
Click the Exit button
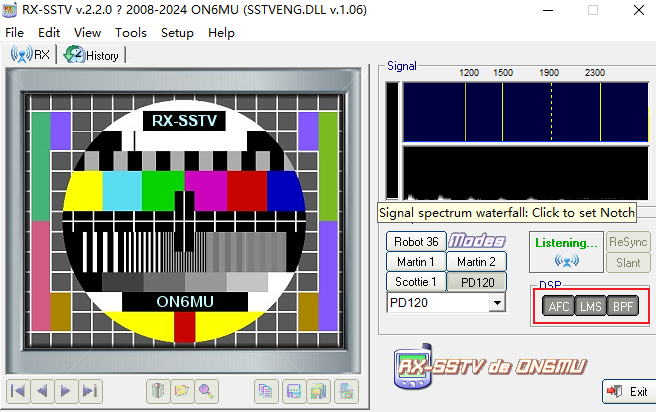tap(629, 392)
